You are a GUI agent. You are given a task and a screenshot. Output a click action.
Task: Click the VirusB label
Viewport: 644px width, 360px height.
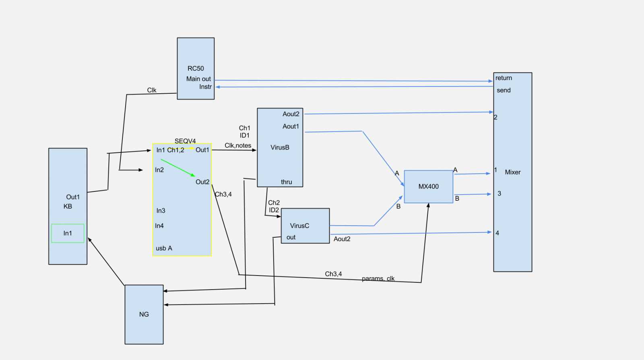coord(280,148)
